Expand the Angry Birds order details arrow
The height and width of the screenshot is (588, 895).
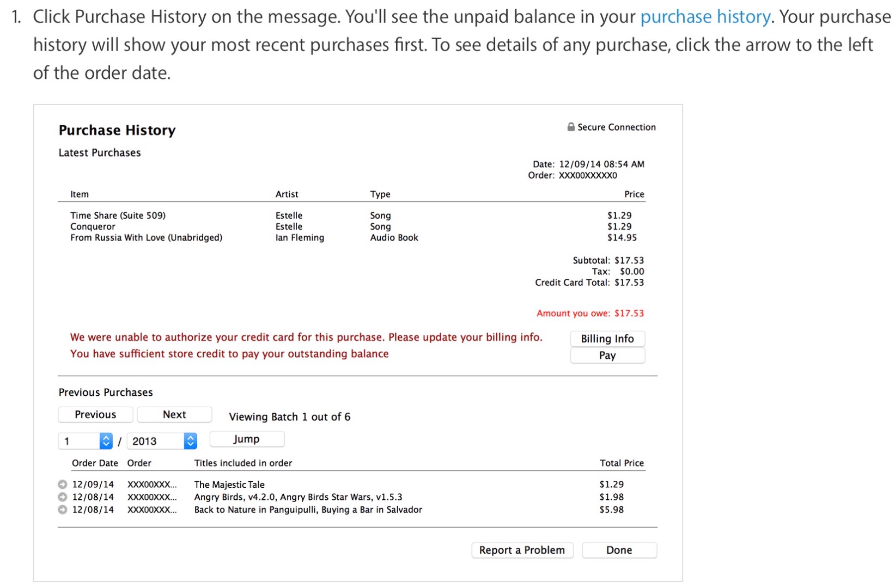[63, 497]
